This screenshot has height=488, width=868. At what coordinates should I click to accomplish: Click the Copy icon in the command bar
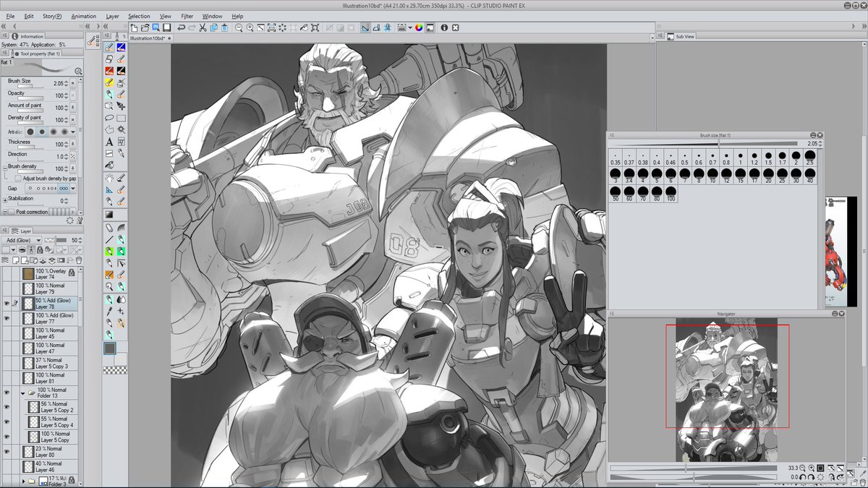(213, 28)
